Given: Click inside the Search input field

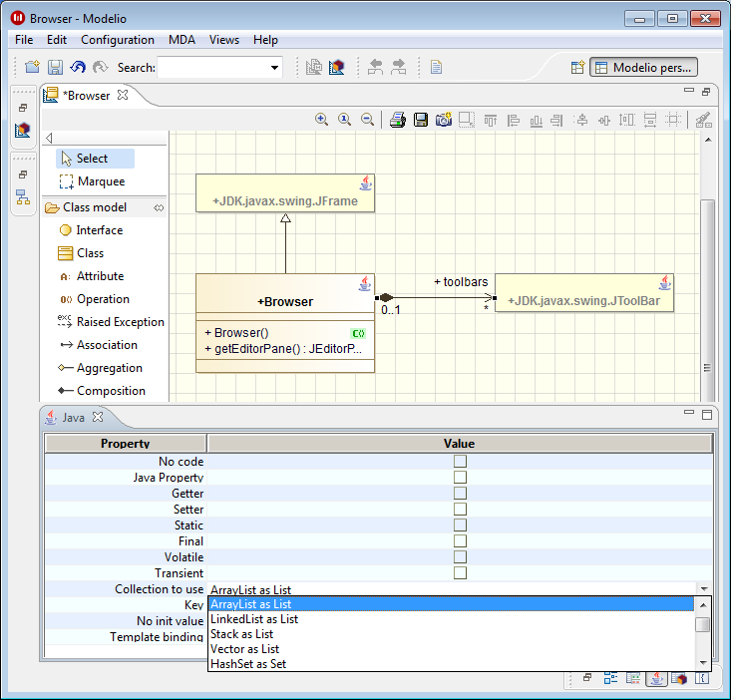Looking at the screenshot, I should pos(213,68).
